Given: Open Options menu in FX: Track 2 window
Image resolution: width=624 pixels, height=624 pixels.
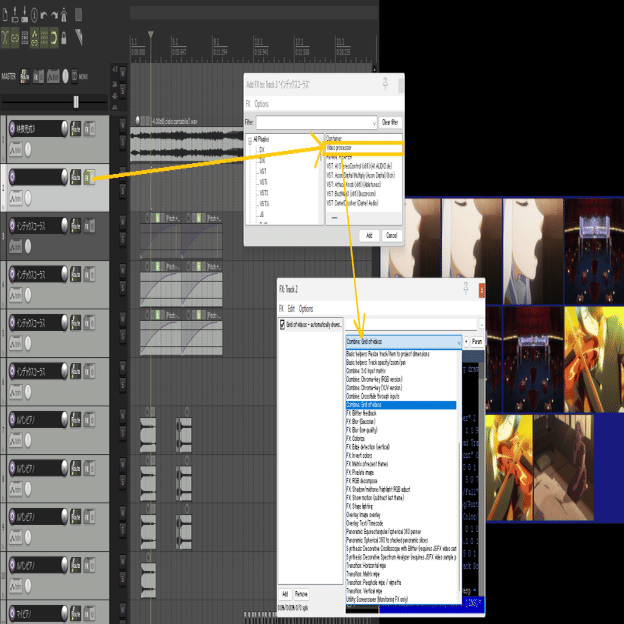Looking at the screenshot, I should tap(306, 309).
